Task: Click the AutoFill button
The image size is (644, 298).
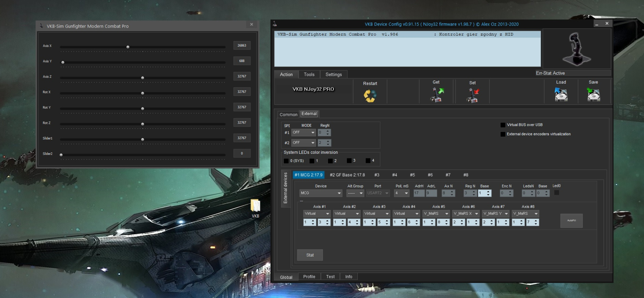Action: [571, 220]
